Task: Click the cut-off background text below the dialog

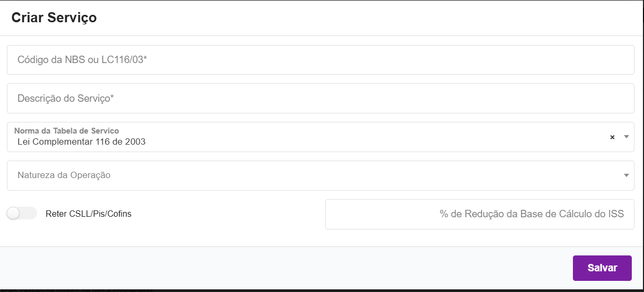Action: (x=80, y=290)
